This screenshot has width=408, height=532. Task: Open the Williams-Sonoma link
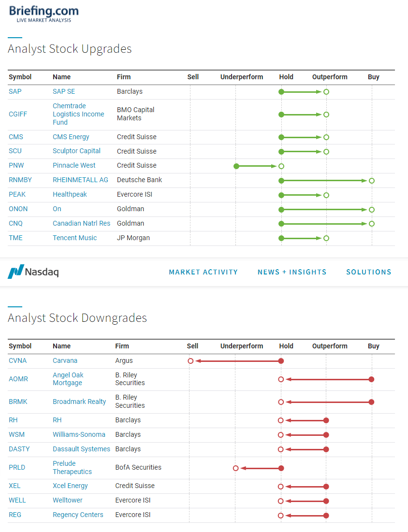click(79, 435)
